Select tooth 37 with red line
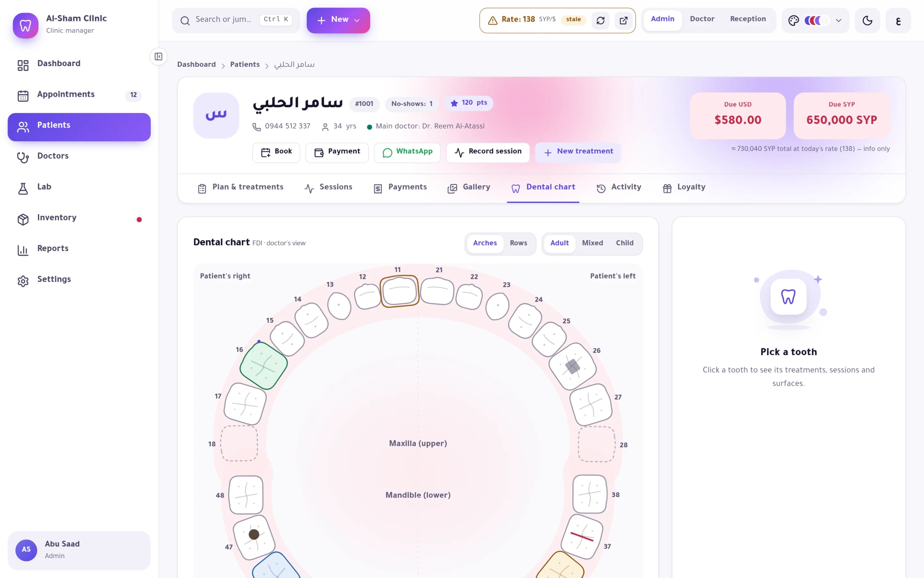Viewport: 924px width, 578px height. click(581, 536)
